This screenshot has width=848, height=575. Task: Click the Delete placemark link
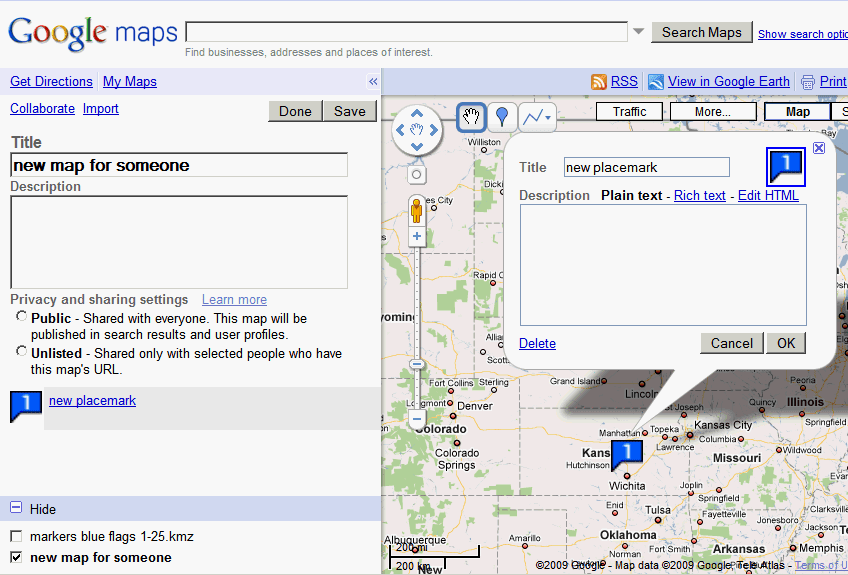537,343
